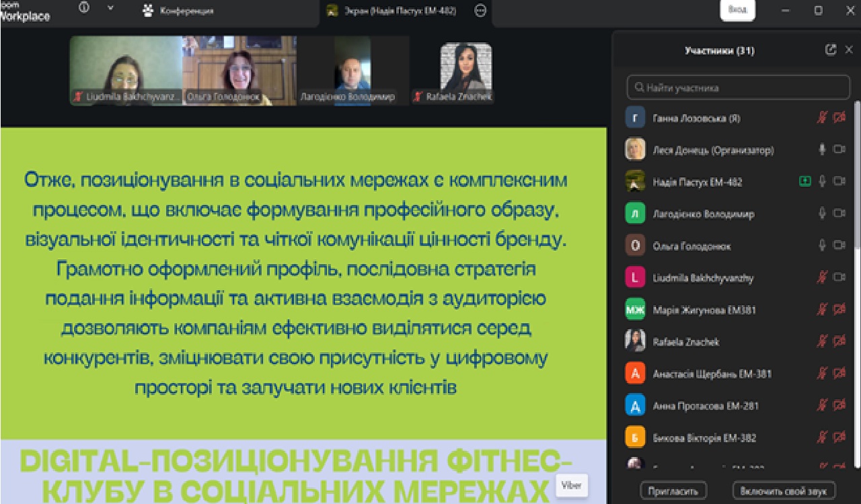The width and height of the screenshot is (861, 504).
Task: Click Liudmila Bakhchyvanzhy's camera icon in list
Action: coord(839,278)
